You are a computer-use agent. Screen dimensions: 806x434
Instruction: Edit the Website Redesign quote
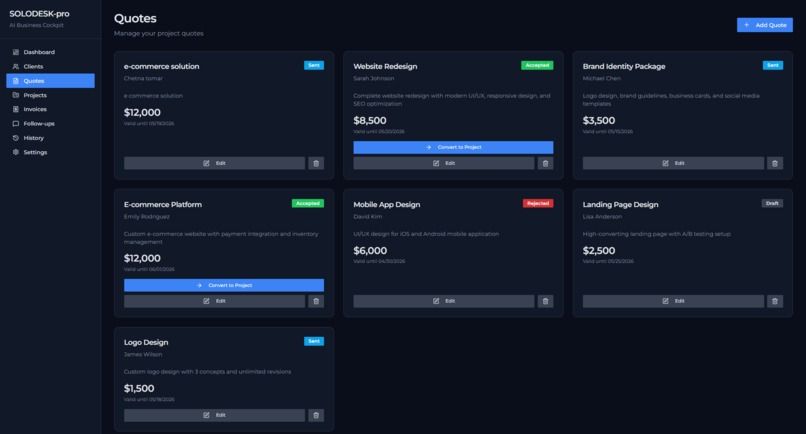coord(444,163)
